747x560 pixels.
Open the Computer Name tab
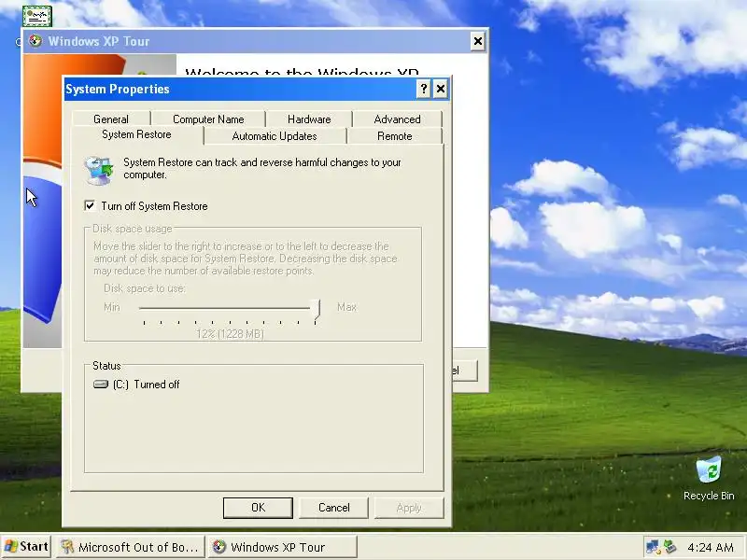208,119
